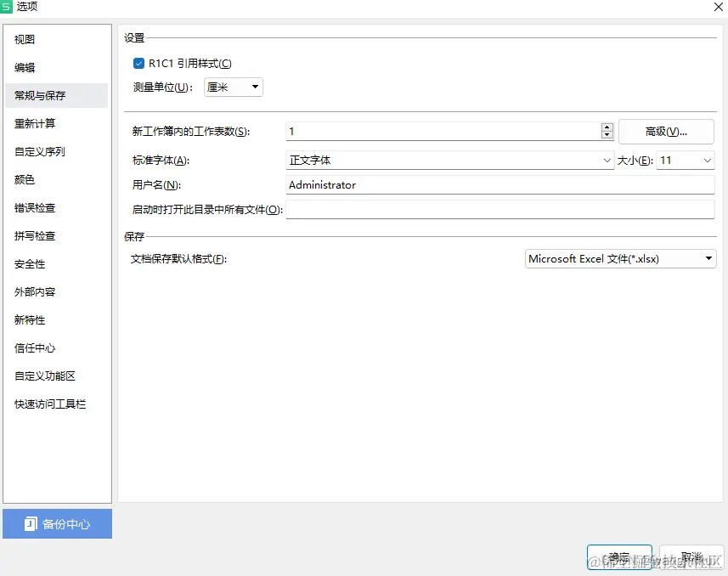Click the 用户名 field with Administrator
Viewport: 728px width, 576px height.
[500, 185]
